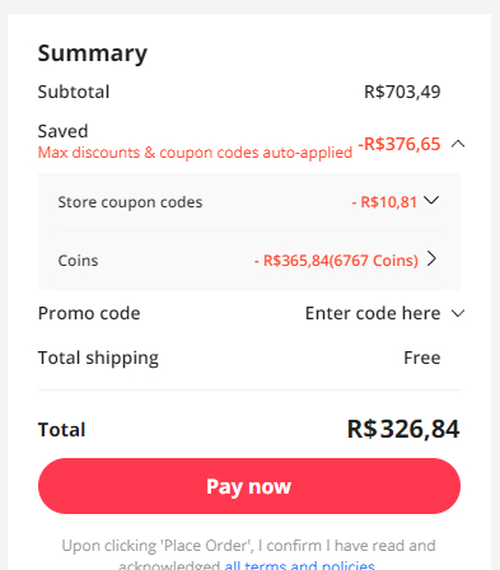500x570 pixels.
Task: Expand the Promo code dropdown chevron
Action: (458, 313)
